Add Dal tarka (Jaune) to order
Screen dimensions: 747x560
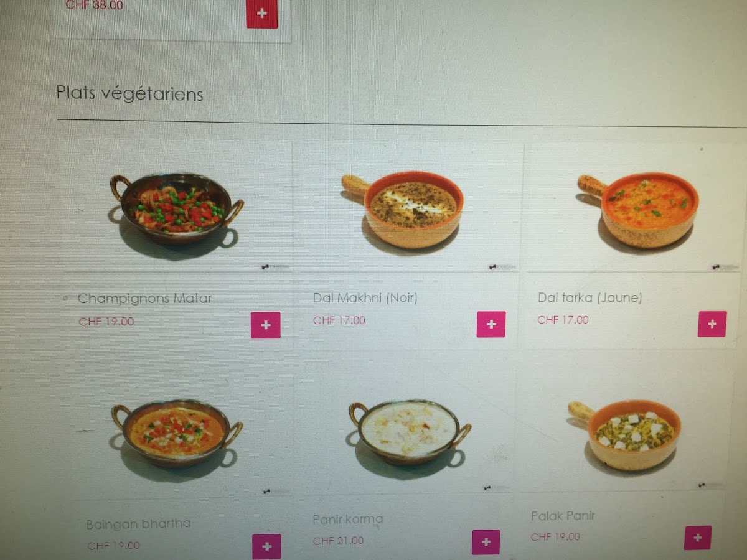(712, 324)
